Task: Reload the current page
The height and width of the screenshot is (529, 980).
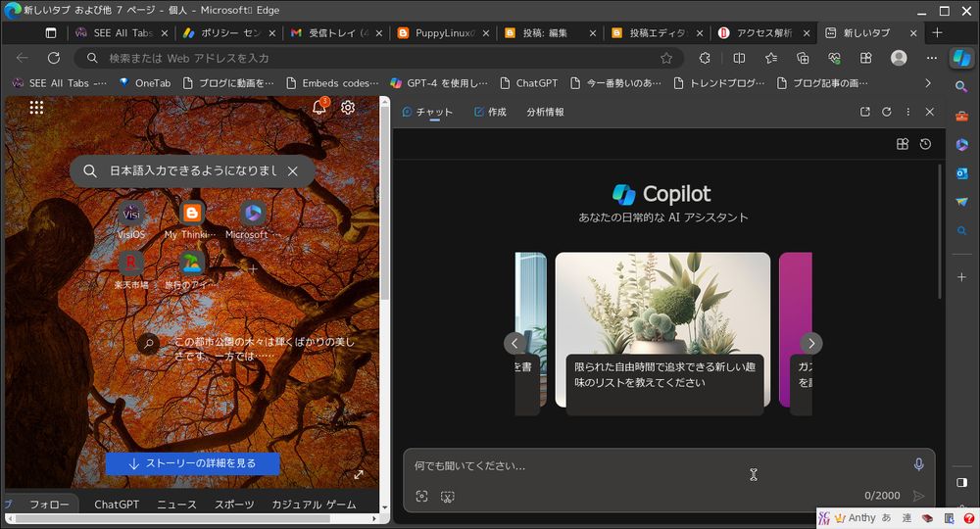Action: pos(54,58)
